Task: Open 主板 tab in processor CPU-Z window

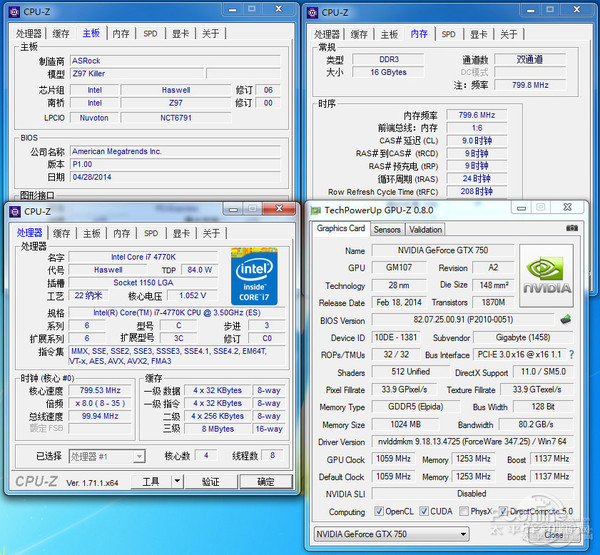Action: click(x=92, y=233)
